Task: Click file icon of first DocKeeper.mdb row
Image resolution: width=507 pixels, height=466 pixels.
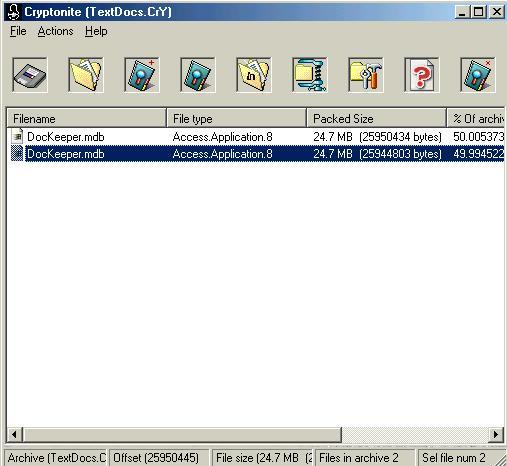Action: [x=17, y=136]
